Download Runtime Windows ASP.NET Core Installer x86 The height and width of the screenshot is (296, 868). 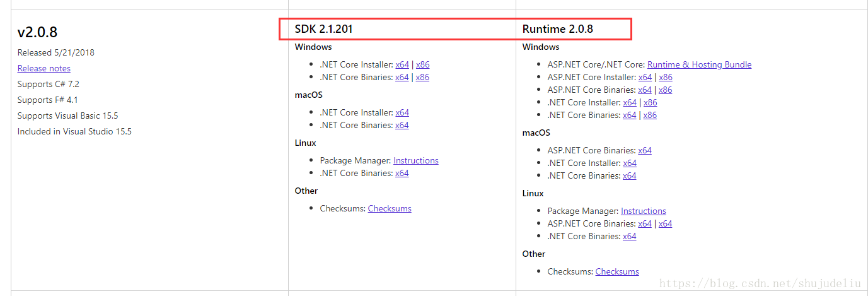click(666, 77)
